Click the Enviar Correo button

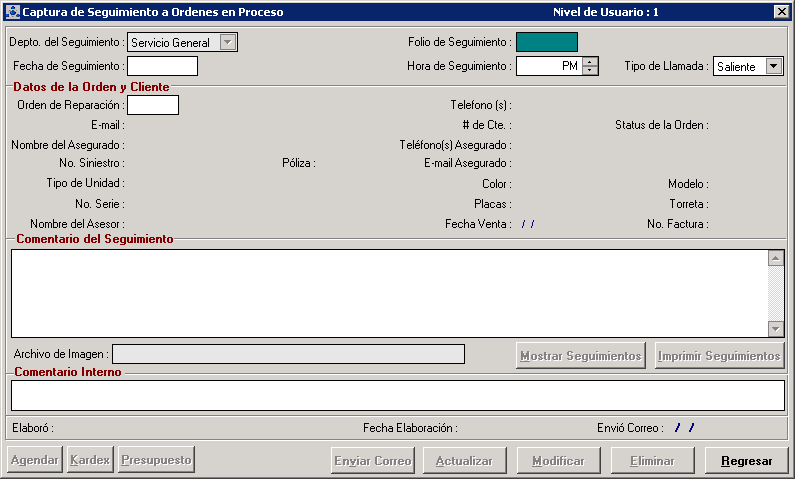(x=373, y=461)
